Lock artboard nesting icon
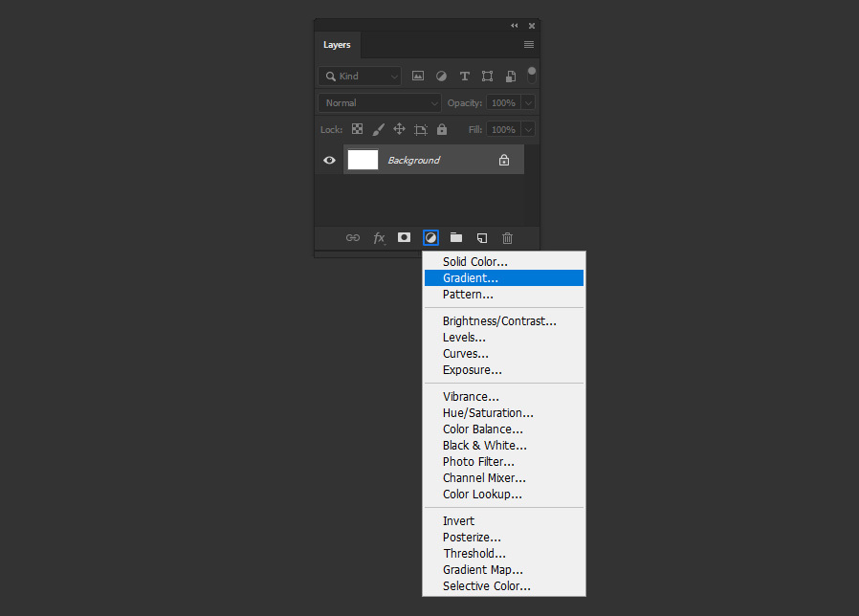 click(421, 130)
